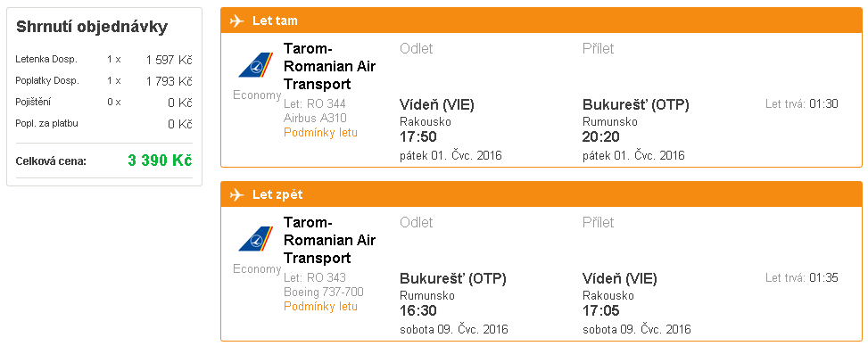
Task: Click the Let trvá: 01:30 duration text
Action: (802, 104)
